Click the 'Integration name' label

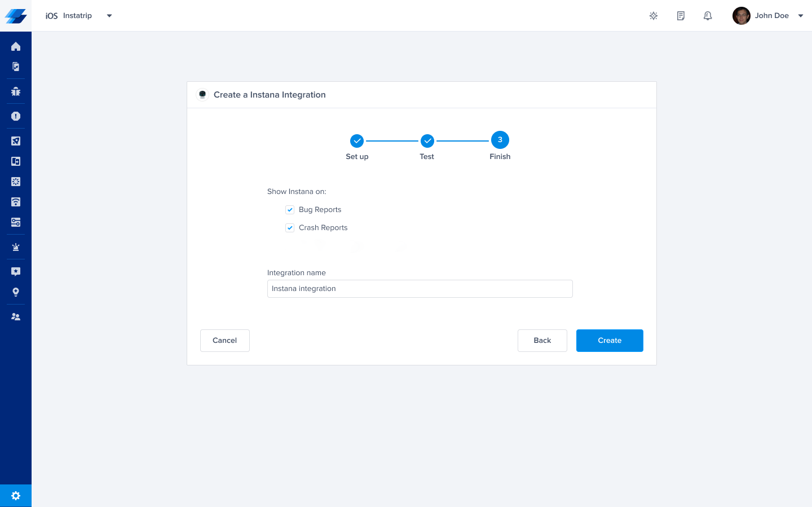297,273
